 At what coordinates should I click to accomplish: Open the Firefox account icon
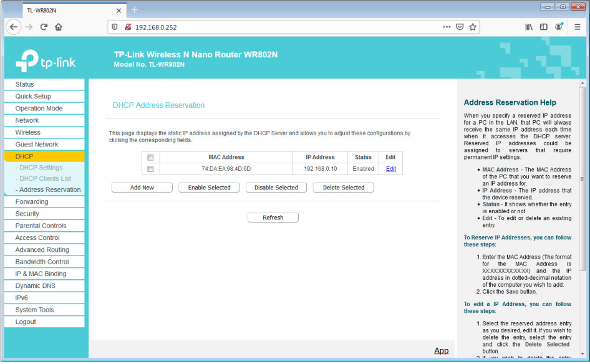point(559,27)
